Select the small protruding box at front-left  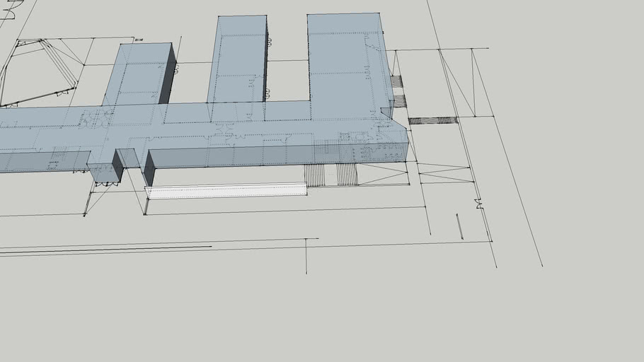pos(104,173)
